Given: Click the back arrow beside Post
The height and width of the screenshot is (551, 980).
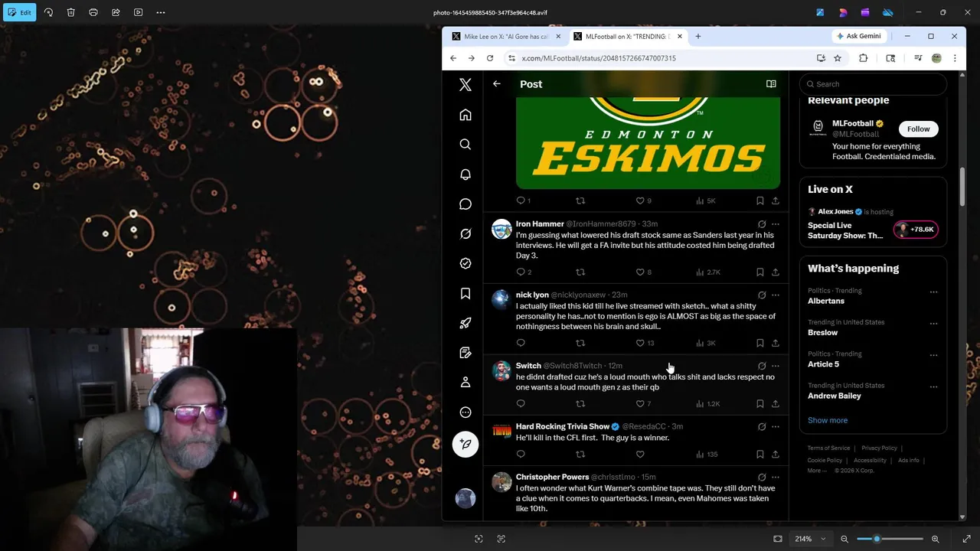Looking at the screenshot, I should (x=497, y=84).
